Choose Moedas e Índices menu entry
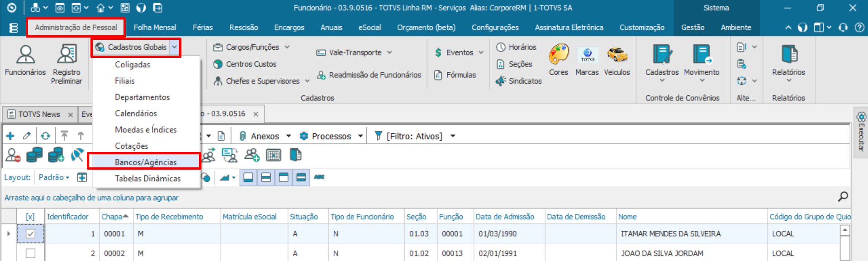868x261 pixels. tap(146, 129)
